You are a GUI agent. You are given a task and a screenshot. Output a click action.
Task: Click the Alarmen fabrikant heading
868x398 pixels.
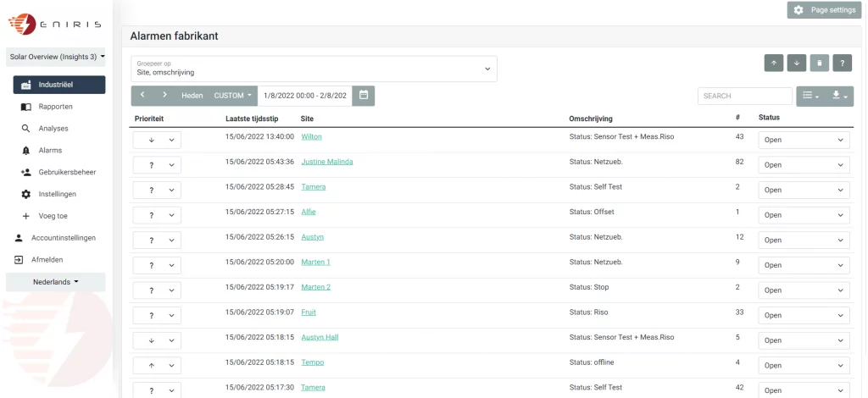175,36
